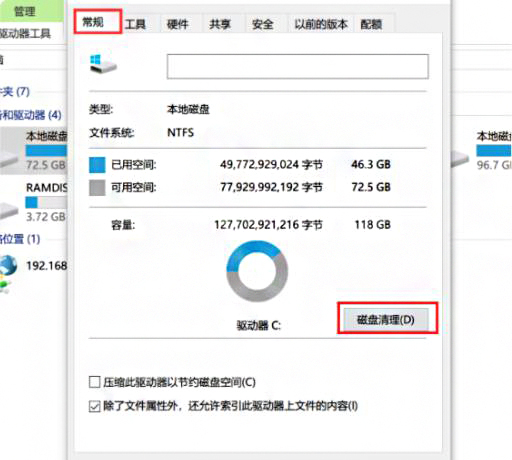The height and width of the screenshot is (460, 512).
Task: Click the RAMDISK usage bar
Action: click(46, 203)
